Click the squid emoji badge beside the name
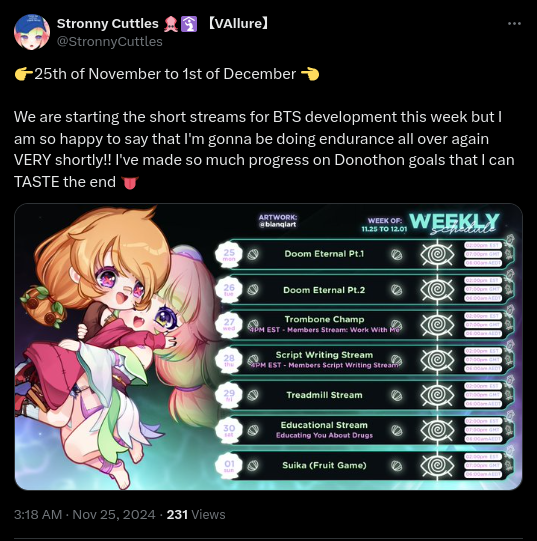Viewport: 537px width, 541px height. pos(171,24)
